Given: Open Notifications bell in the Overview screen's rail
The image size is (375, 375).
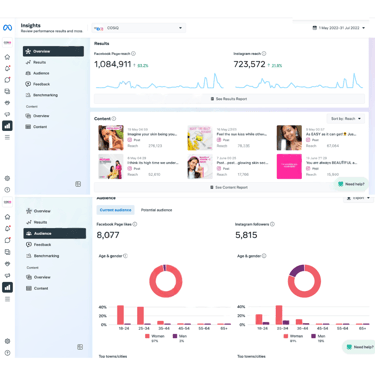Looking at the screenshot, I should (7, 68).
